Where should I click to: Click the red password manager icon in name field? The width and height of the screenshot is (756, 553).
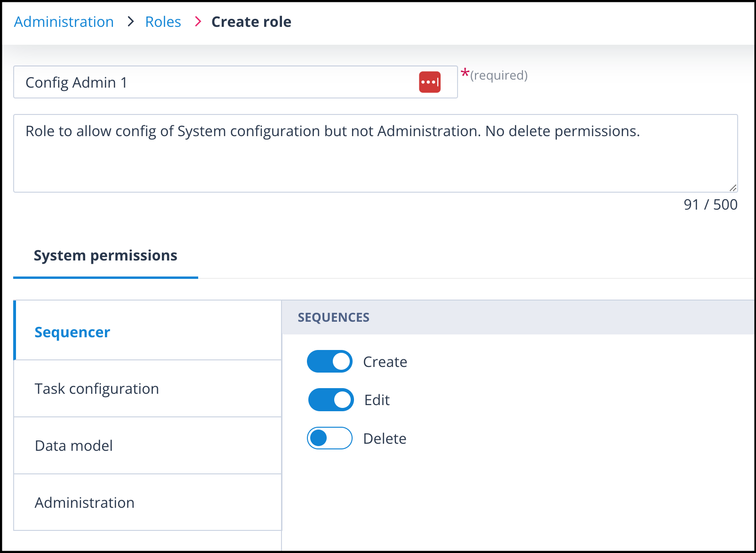pyautogui.click(x=430, y=82)
